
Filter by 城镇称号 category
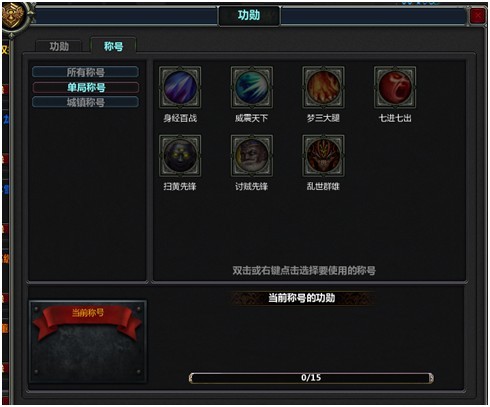pos(86,102)
